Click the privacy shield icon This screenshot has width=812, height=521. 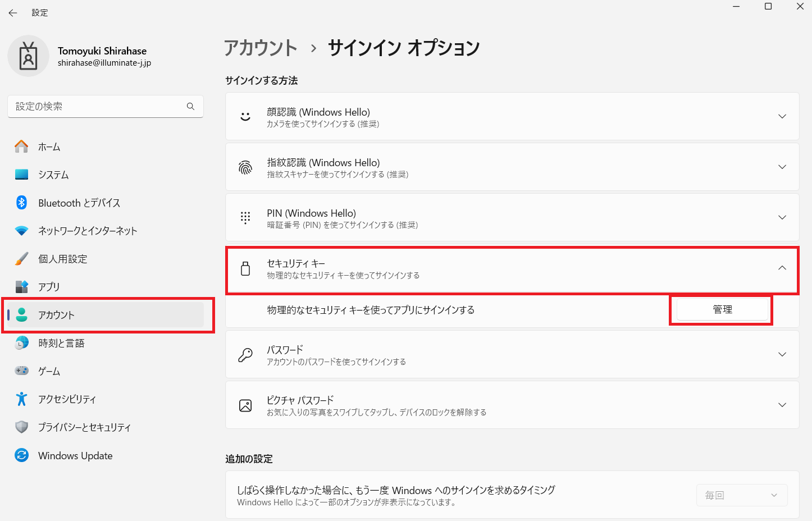coord(21,427)
